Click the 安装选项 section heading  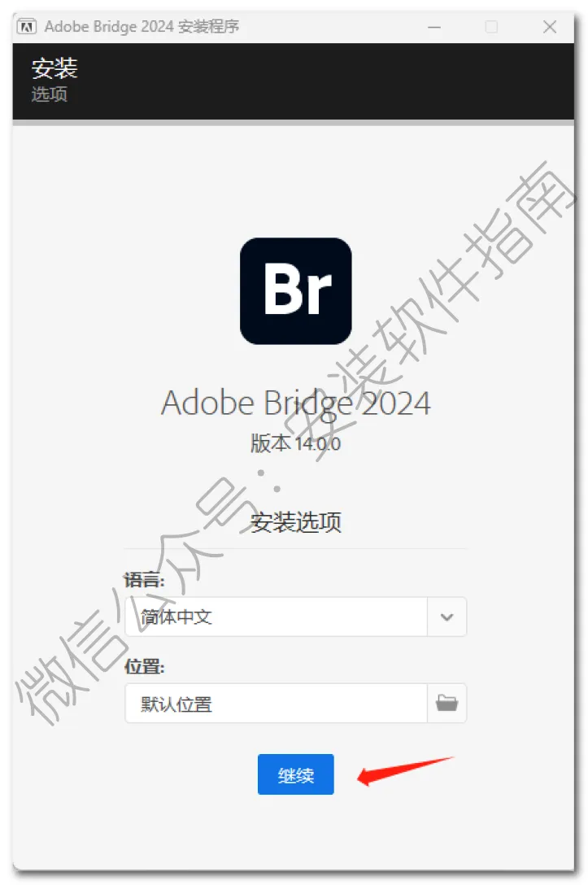pos(296,522)
